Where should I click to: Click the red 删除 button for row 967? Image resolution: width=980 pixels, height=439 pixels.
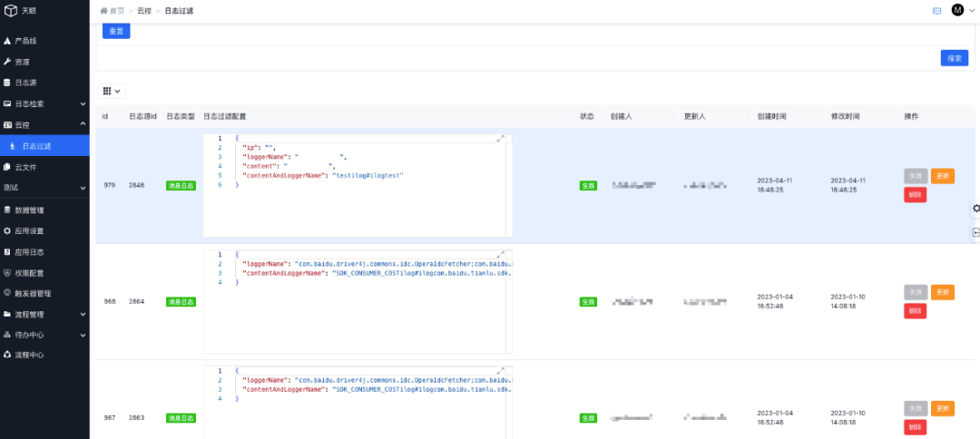[915, 427]
